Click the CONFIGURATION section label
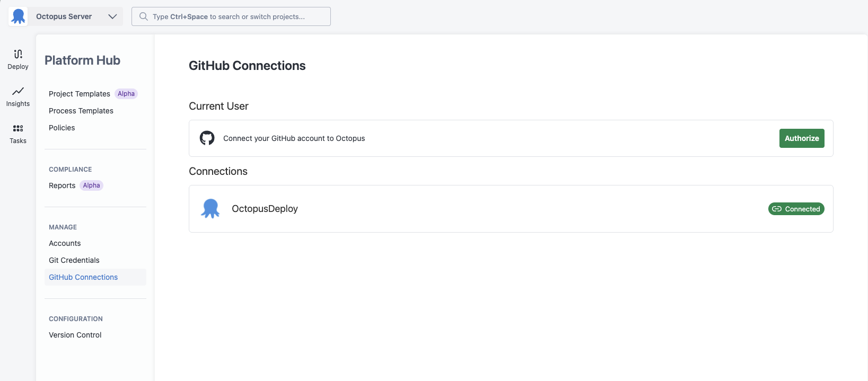868x381 pixels. tap(76, 319)
